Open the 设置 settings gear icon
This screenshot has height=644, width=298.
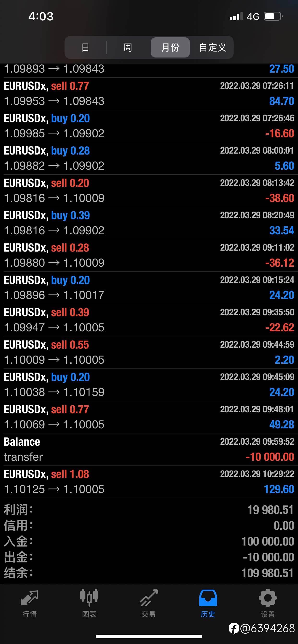click(x=268, y=598)
